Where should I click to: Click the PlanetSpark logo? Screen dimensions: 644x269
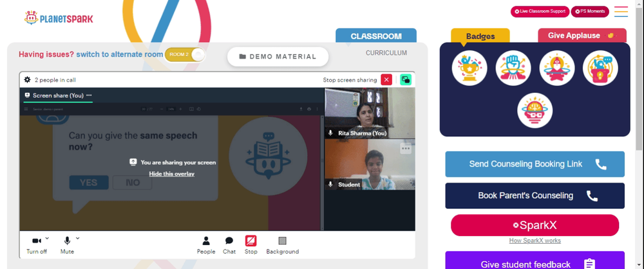click(59, 17)
